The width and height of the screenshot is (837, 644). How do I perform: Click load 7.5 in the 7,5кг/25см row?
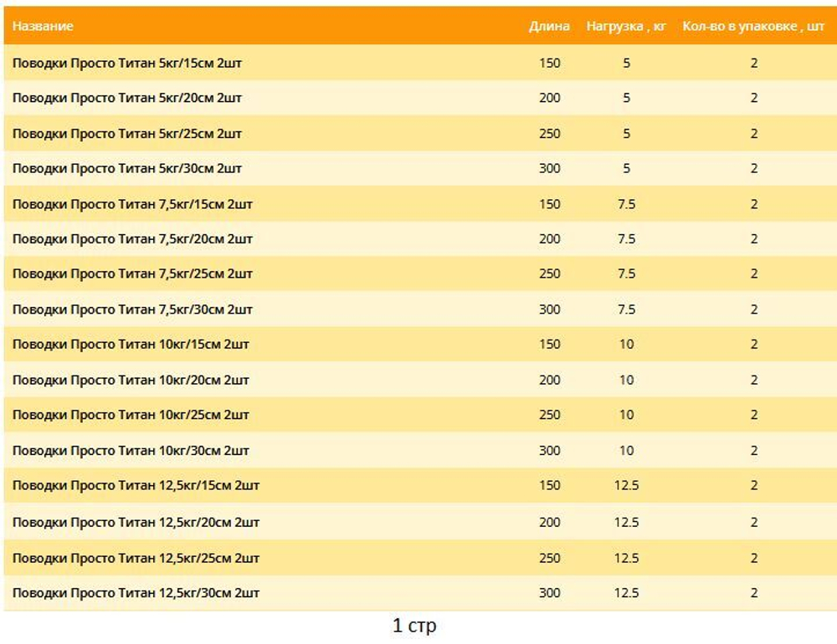click(627, 273)
